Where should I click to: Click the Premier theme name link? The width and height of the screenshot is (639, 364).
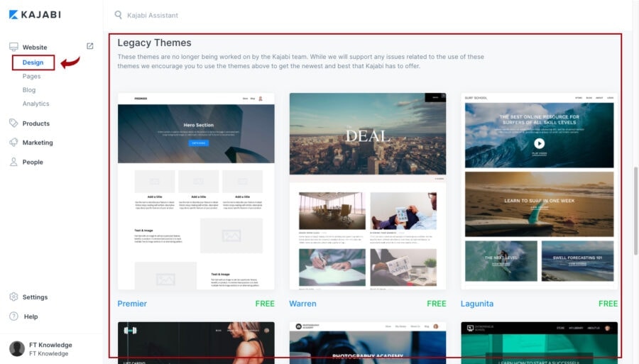(132, 304)
